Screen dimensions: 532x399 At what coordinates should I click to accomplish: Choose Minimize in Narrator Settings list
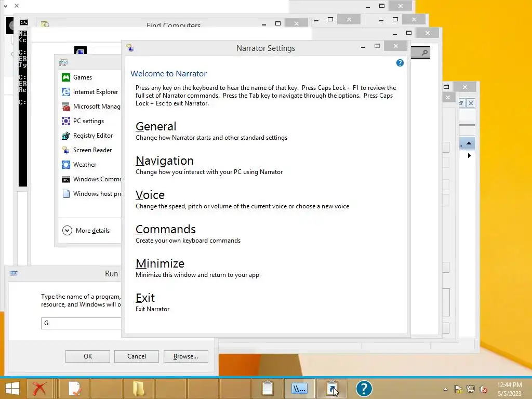160,263
